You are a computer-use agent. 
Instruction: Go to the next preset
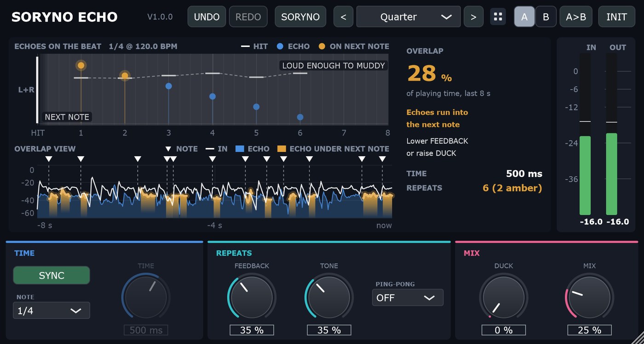click(x=473, y=17)
